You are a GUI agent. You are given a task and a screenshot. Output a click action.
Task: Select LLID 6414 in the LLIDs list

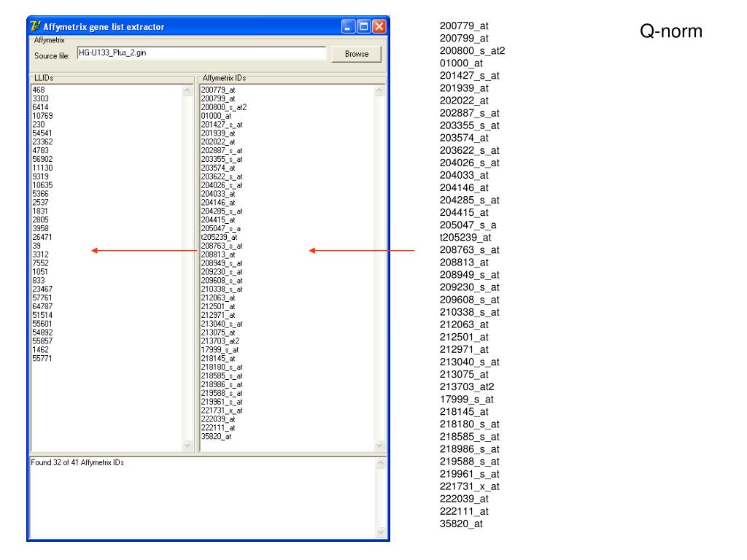tap(41, 107)
